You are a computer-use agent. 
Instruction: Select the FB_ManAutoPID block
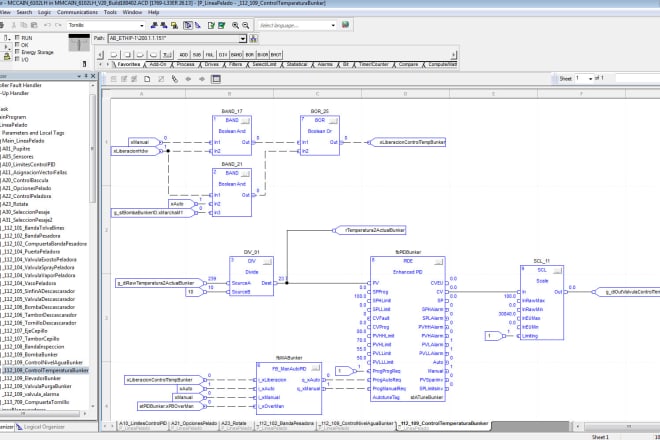pyautogui.click(x=289, y=388)
